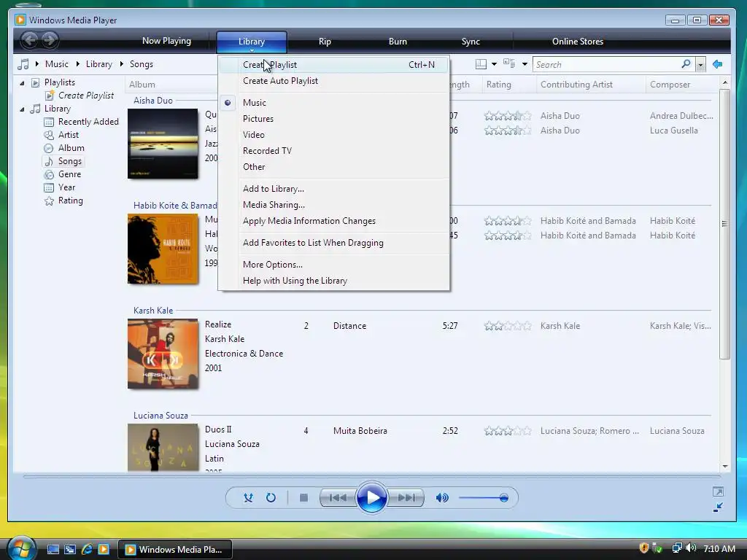This screenshot has height=560, width=747.
Task: Expand the arrow before Library breadcrumb
Action: [x=77, y=64]
